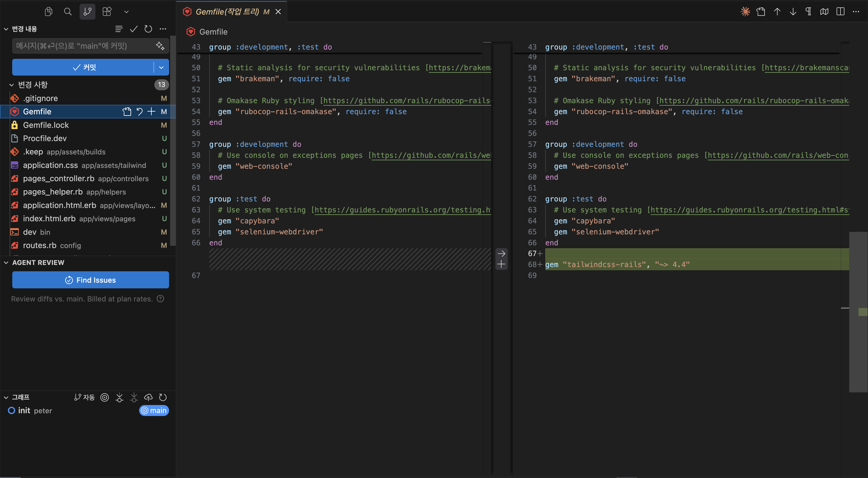Select the Gemfile (작업 트리) tab
This screenshot has height=478, width=868.
227,12
